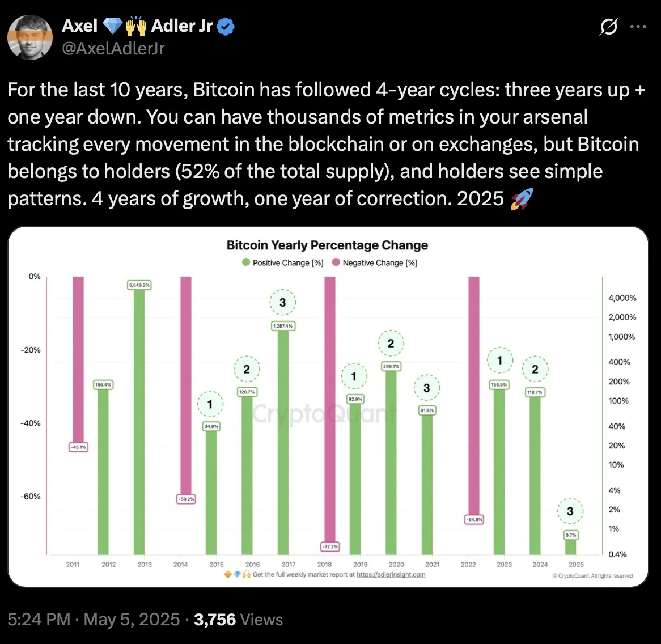Toggle the Negative Change legend marker
661x644 pixels.
pos(336,262)
